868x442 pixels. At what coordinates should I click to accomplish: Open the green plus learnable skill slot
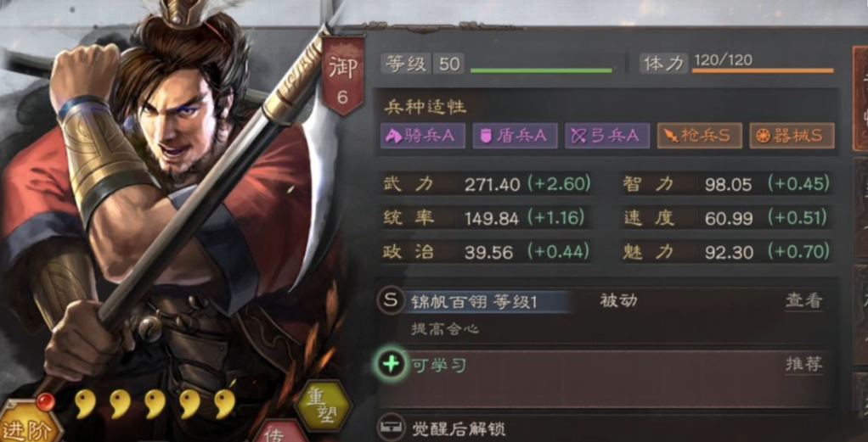392,365
